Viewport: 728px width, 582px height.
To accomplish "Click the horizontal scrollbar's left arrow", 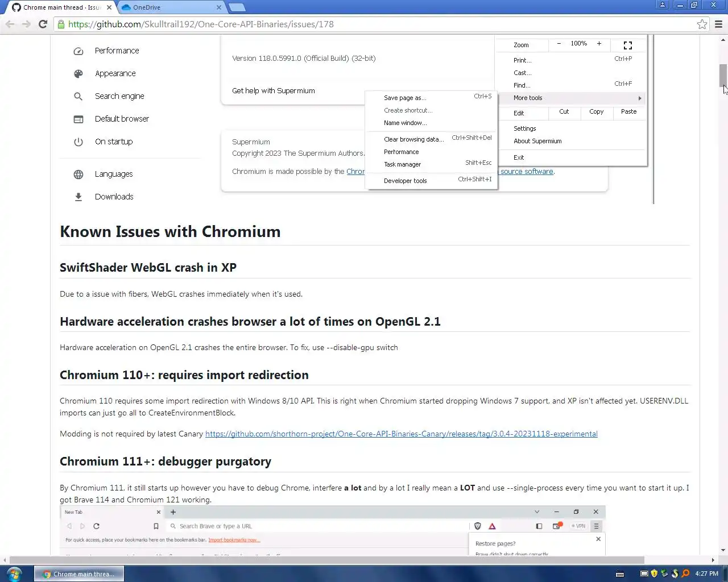I will click(5, 560).
